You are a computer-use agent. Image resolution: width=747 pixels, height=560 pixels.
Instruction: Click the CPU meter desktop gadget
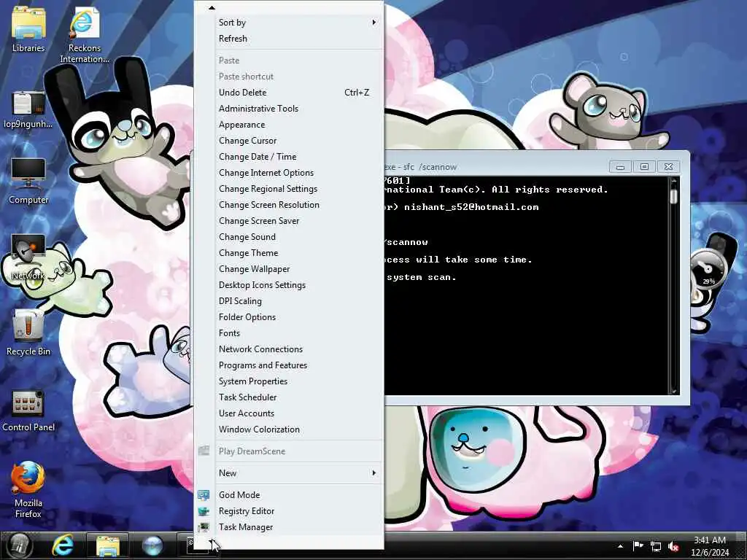click(708, 271)
